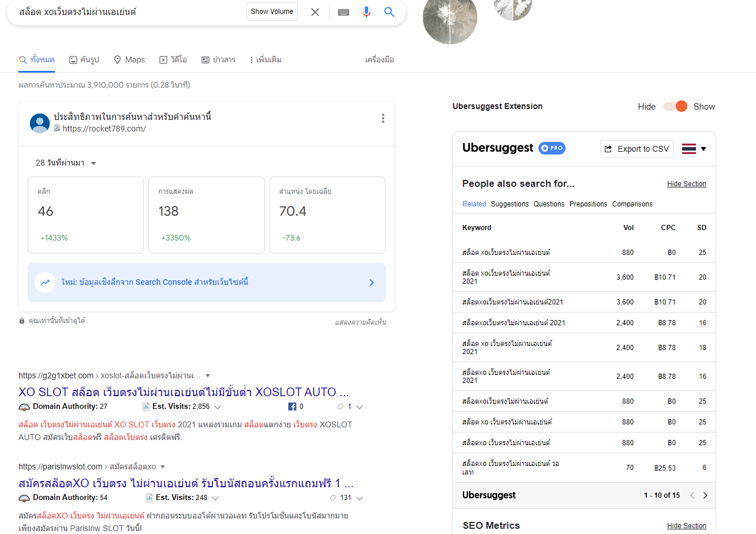
Task: Open the XO SLOT g2g1xbet result title
Action: 184,392
